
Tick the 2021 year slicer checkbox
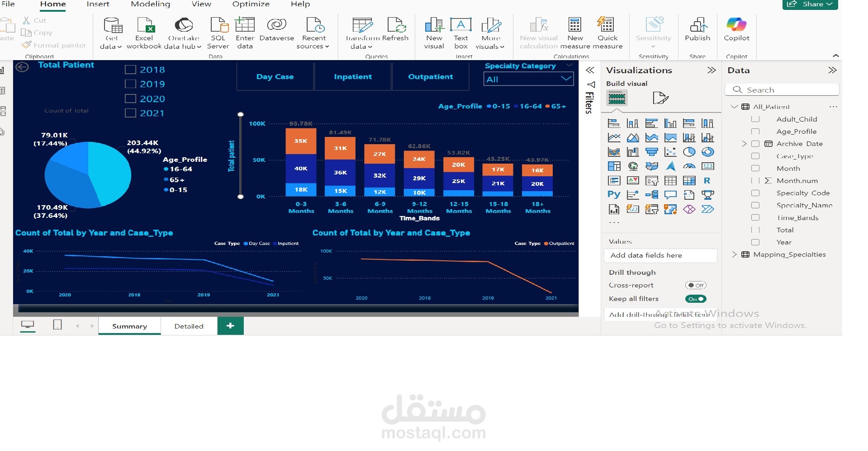pos(130,113)
